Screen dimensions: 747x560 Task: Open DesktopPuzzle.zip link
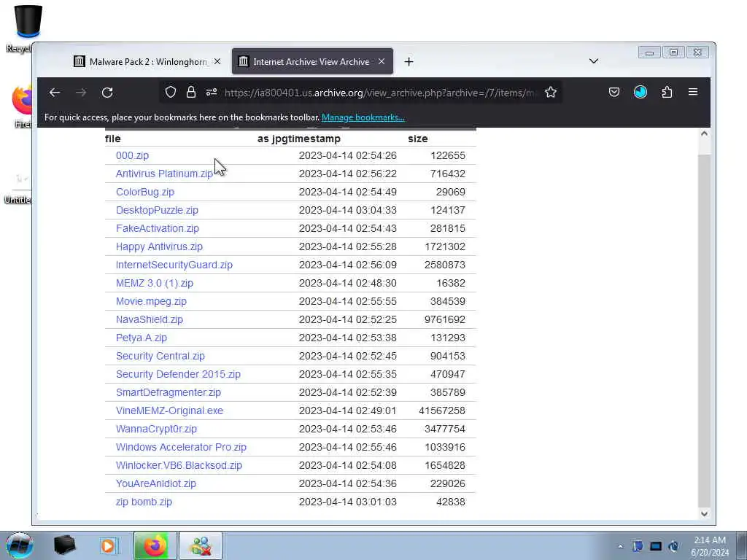coord(157,210)
